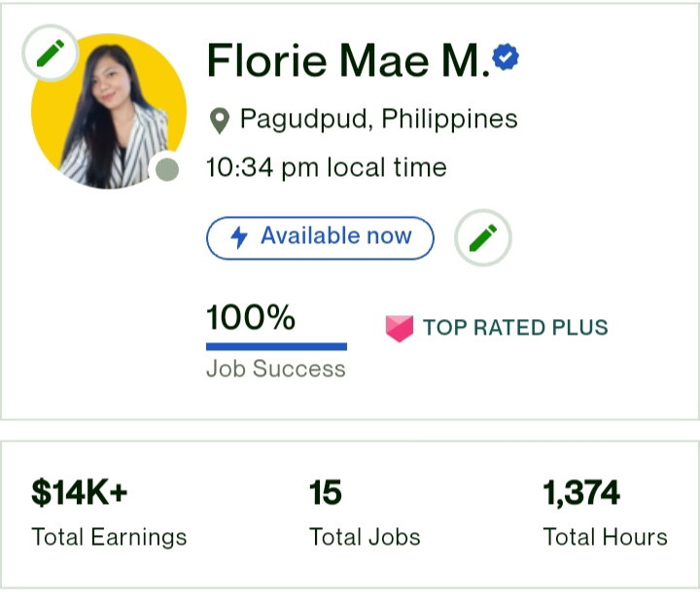
Task: Click the pink Top Rated Plus badge icon
Action: tap(400, 328)
